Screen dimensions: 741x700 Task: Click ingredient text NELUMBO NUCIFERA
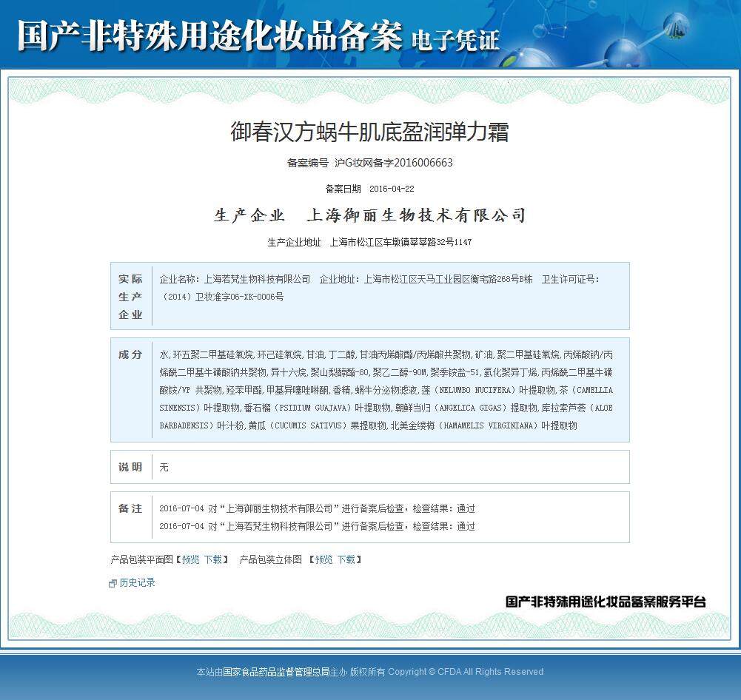pyautogui.click(x=475, y=390)
